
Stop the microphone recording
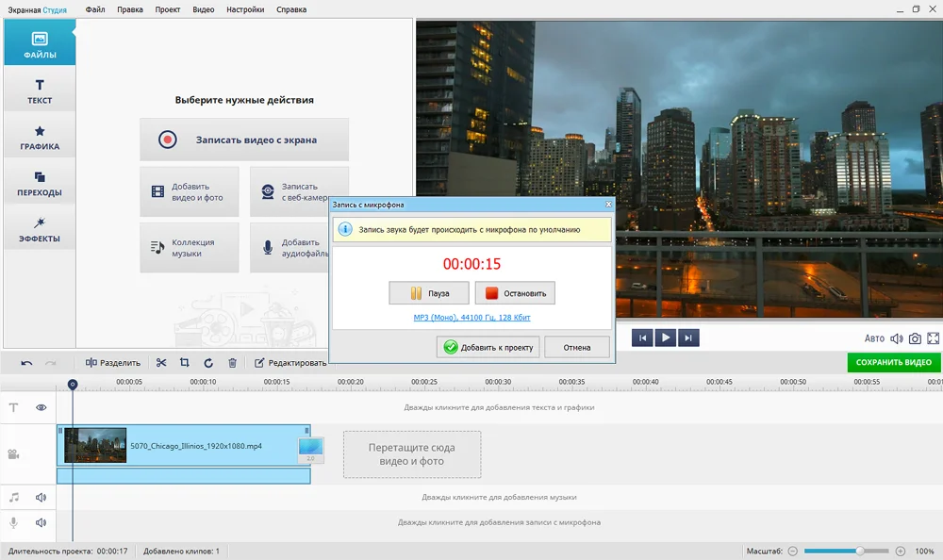click(515, 293)
